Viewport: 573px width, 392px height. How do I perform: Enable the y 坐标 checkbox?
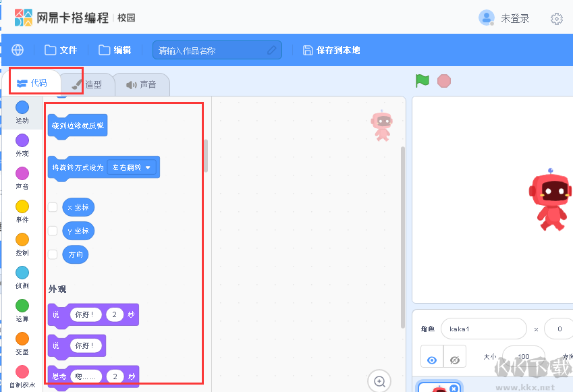53,231
